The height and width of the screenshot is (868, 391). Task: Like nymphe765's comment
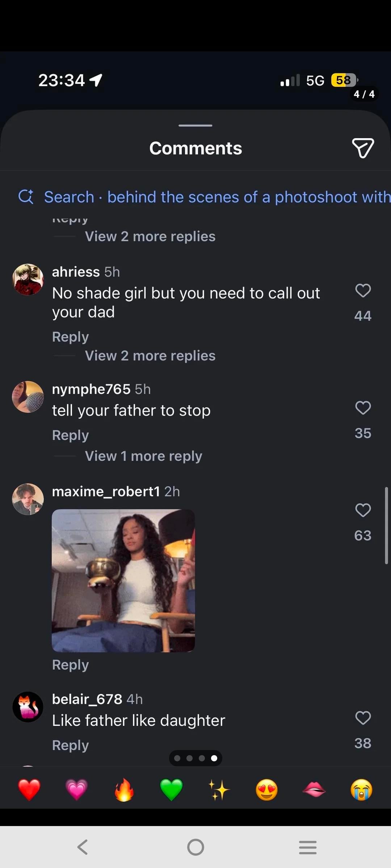(x=363, y=408)
